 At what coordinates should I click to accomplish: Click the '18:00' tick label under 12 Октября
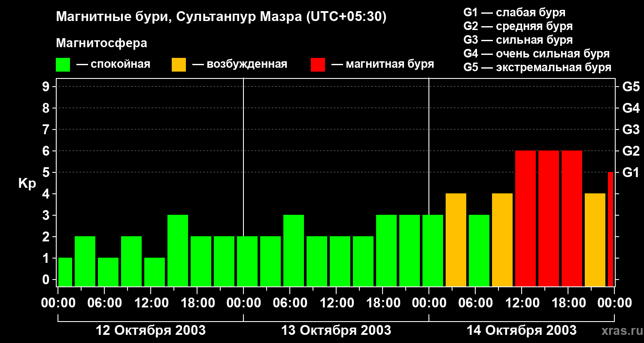pyautogui.click(x=197, y=303)
